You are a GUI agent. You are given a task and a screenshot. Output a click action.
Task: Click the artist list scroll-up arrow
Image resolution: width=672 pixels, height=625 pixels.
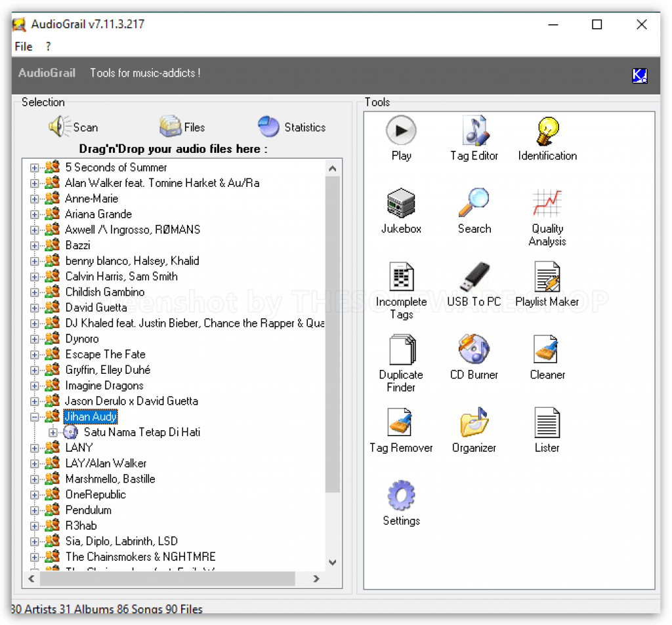point(333,169)
